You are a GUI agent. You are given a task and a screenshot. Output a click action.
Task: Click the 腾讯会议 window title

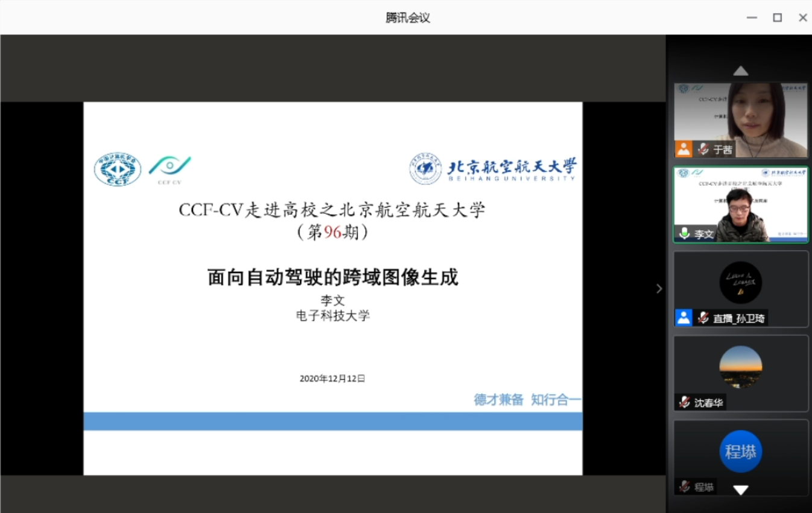pos(408,17)
